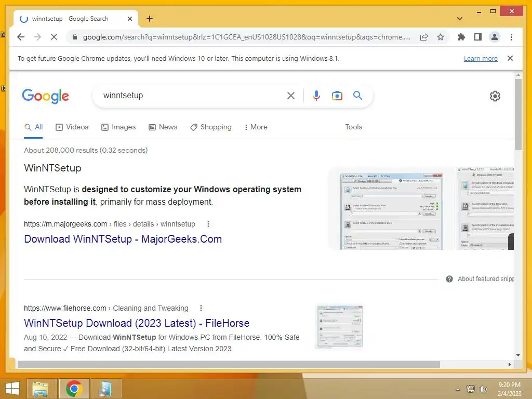The width and height of the screenshot is (532, 399).
Task: Switch to the Shopping tab
Action: tap(211, 127)
